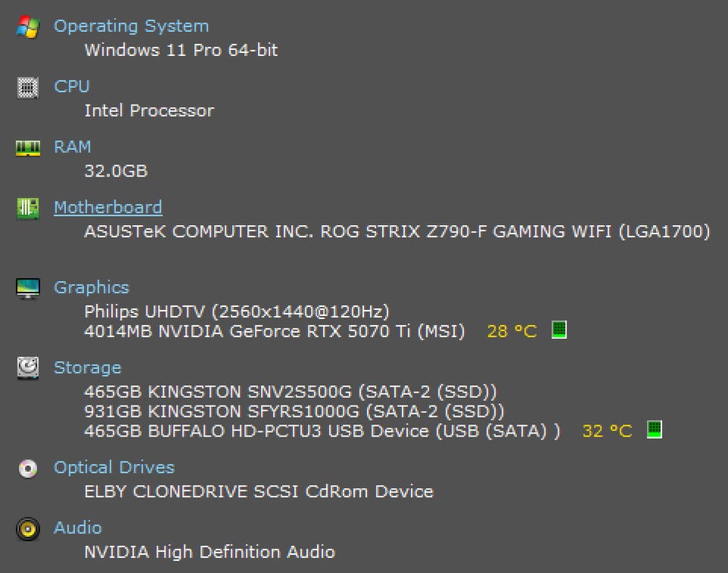Click the 28 °C GPU temperature reading
The image size is (728, 573).
tap(511, 331)
